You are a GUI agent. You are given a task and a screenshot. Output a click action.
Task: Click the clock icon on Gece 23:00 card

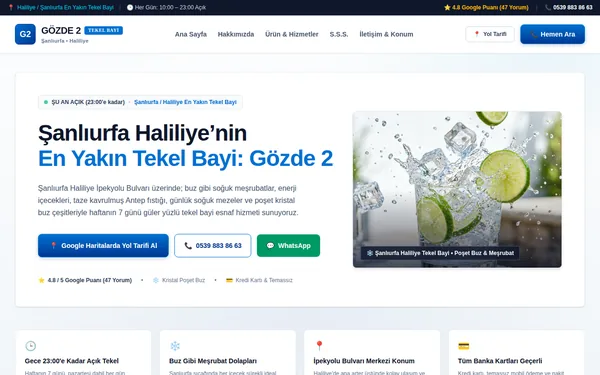[31, 346]
